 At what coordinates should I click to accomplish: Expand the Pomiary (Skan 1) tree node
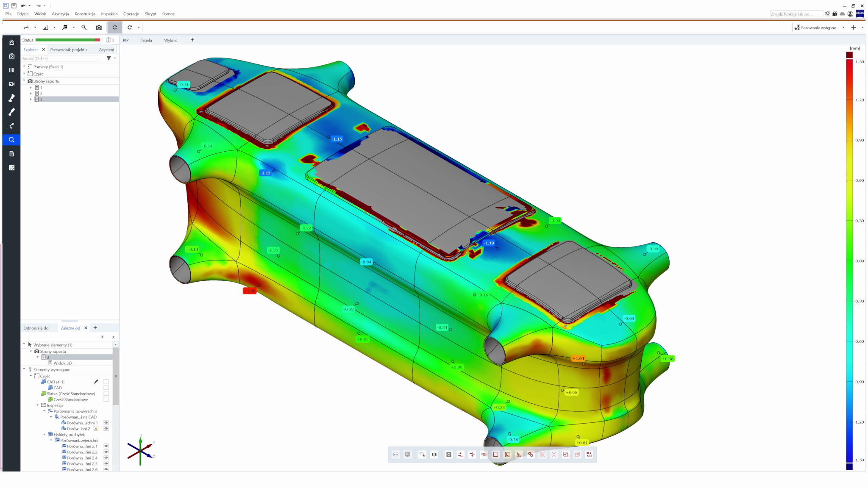(x=24, y=67)
